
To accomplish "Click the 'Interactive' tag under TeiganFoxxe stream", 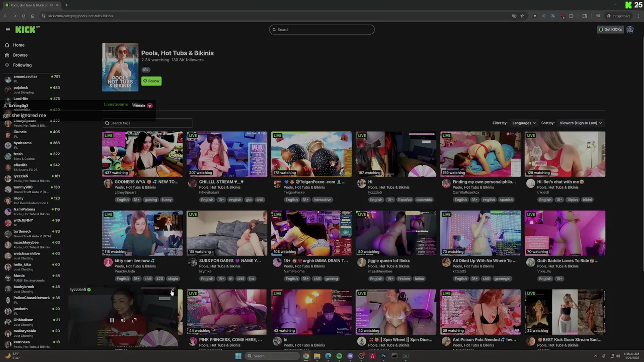I will (322, 200).
